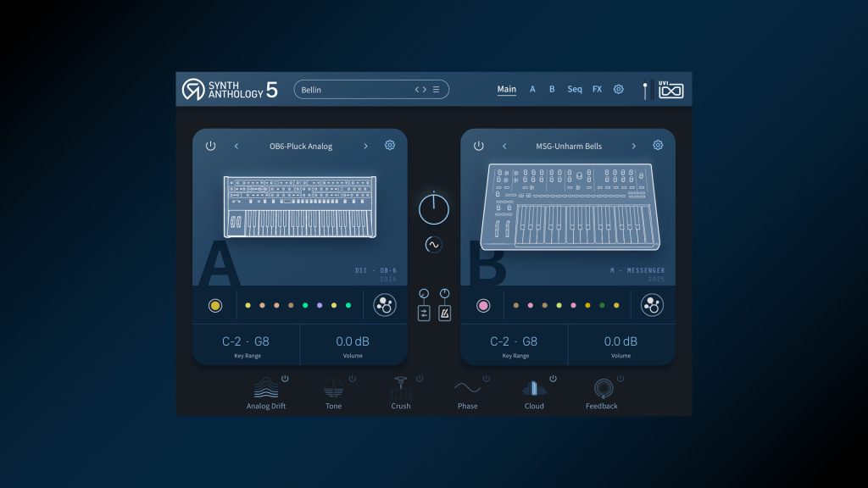
Task: Select the lime green dot in layer B
Action: 559,305
